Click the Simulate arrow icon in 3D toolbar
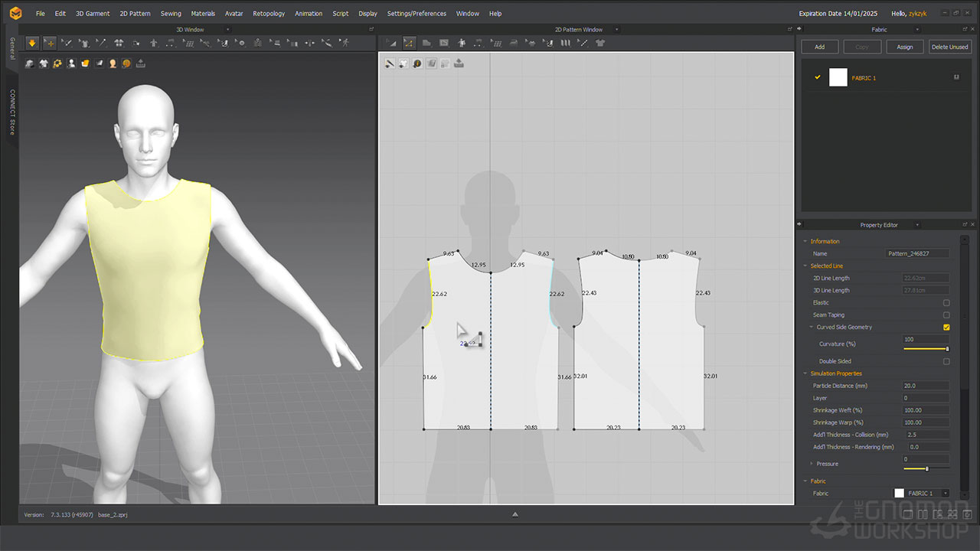Screen dimensions: 980x551 click(32, 43)
